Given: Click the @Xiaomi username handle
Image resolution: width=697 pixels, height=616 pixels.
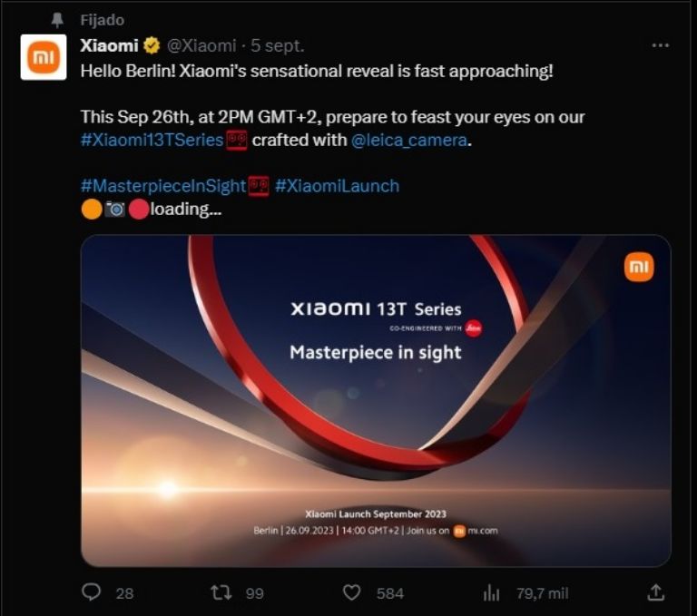Looking at the screenshot, I should pyautogui.click(x=201, y=45).
